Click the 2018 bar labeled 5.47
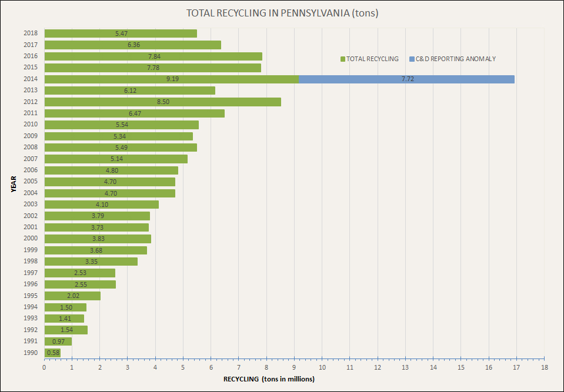564x392 pixels. (x=121, y=33)
